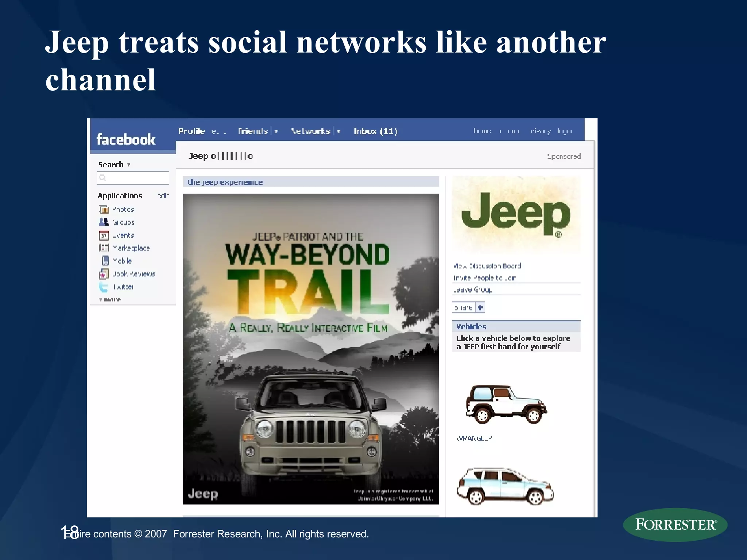Screen dimensions: 747x560
Task: Open the Mobile phone icon
Action: point(105,261)
